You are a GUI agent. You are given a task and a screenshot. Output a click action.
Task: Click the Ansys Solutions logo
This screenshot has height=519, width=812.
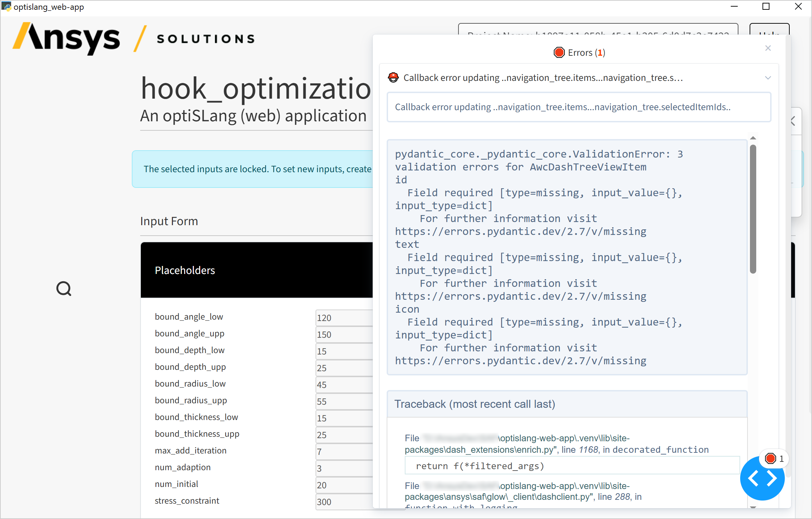[134, 38]
